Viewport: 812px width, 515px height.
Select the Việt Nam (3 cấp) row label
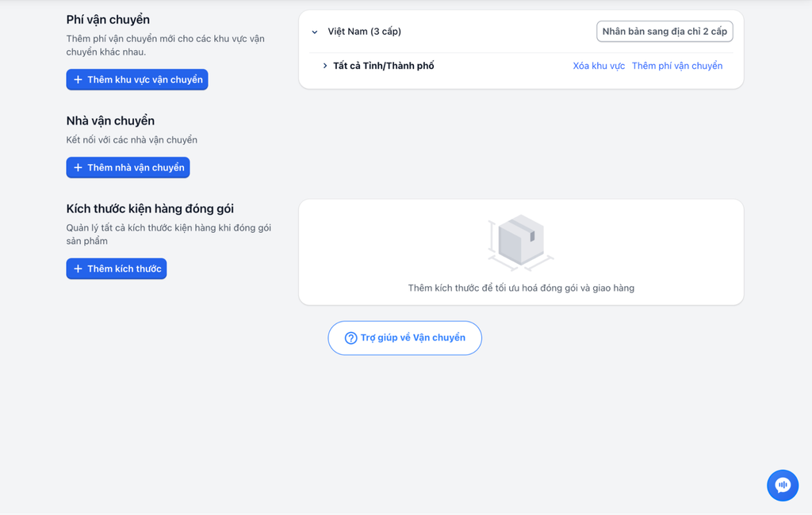tap(364, 32)
